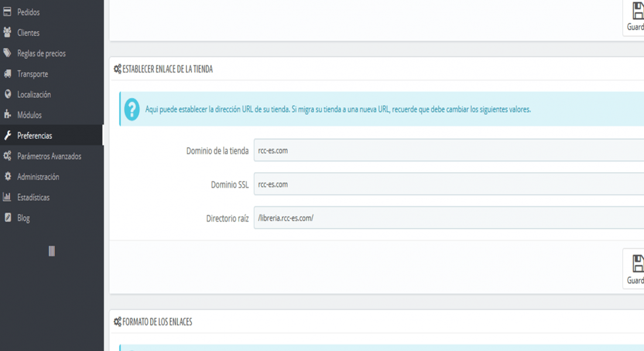Click the Establecer enlace de la tienda heading
644x351 pixels.
[x=167, y=69]
